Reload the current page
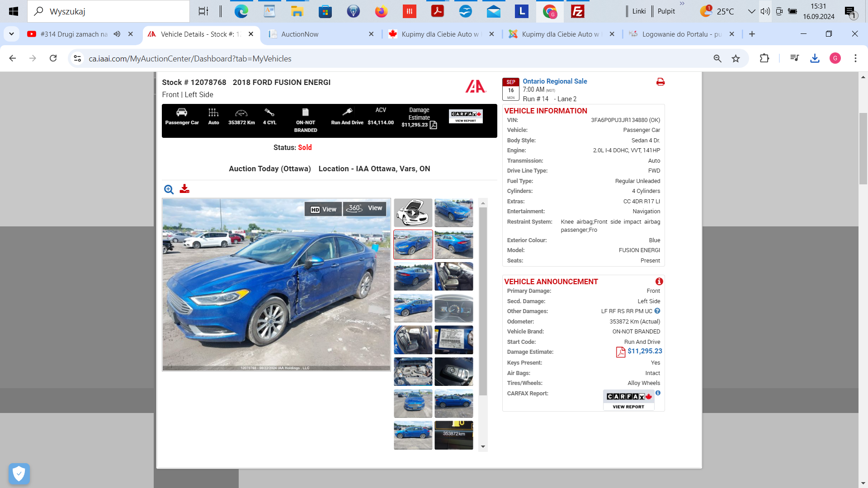868x488 pixels. tap(53, 58)
